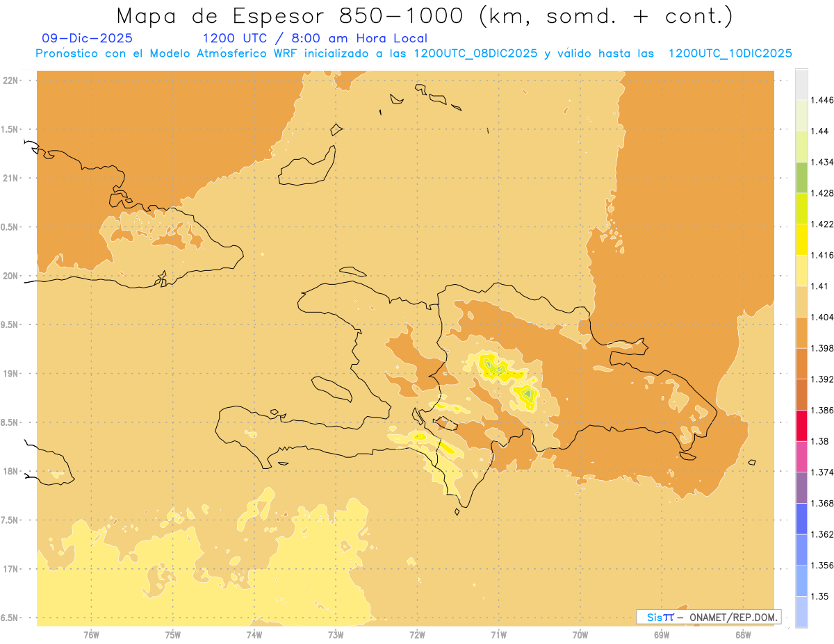The image size is (834, 644).
Task: Click the longitude label '75W'
Action: click(x=172, y=635)
